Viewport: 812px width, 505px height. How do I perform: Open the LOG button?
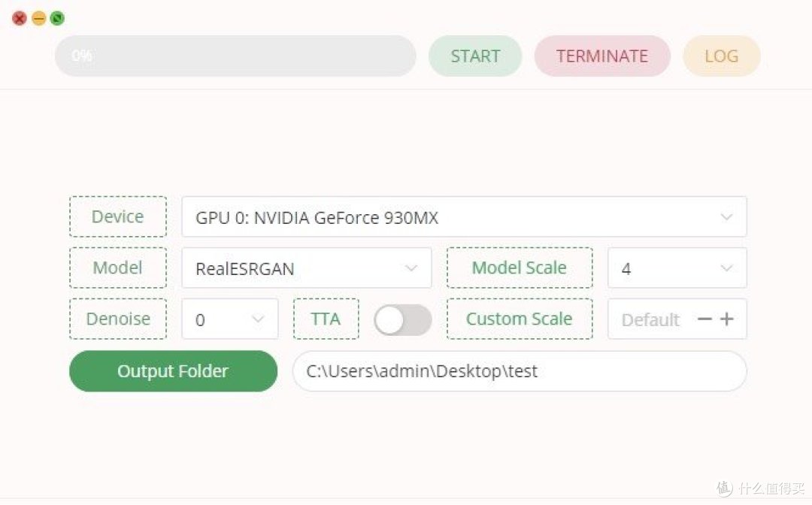(x=722, y=56)
